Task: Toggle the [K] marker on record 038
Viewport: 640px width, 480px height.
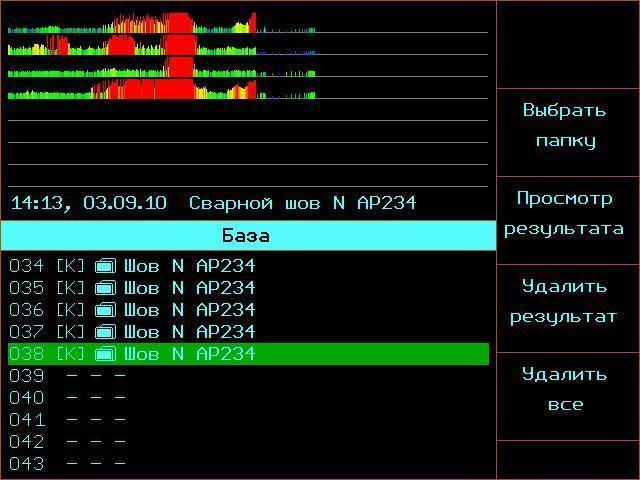Action: coord(70,354)
